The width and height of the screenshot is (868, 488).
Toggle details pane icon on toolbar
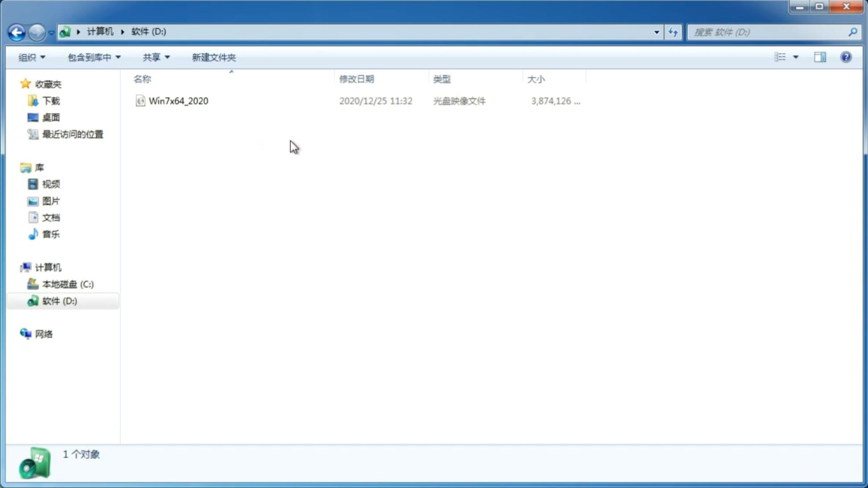(820, 57)
